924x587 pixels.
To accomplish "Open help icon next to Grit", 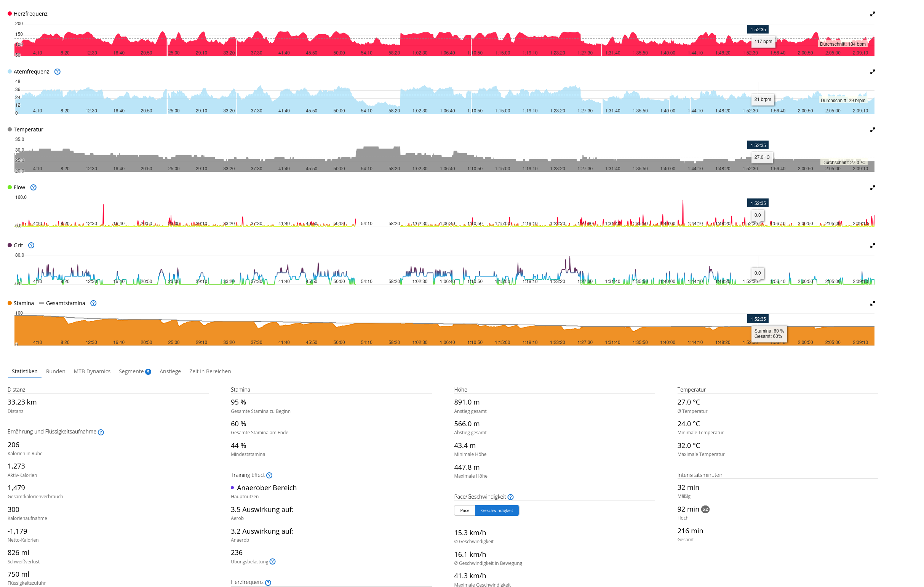I will coord(32,246).
